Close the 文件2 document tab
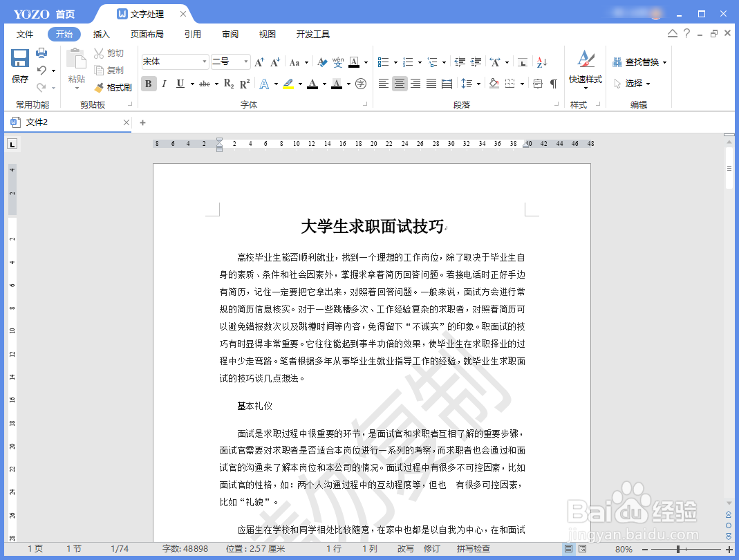739x560 pixels. coord(127,122)
